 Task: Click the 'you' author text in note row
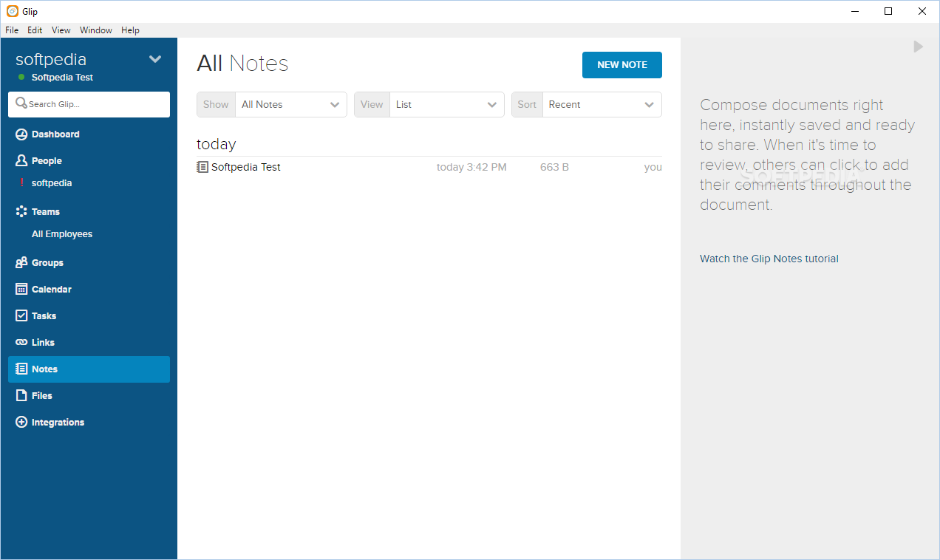click(x=653, y=167)
